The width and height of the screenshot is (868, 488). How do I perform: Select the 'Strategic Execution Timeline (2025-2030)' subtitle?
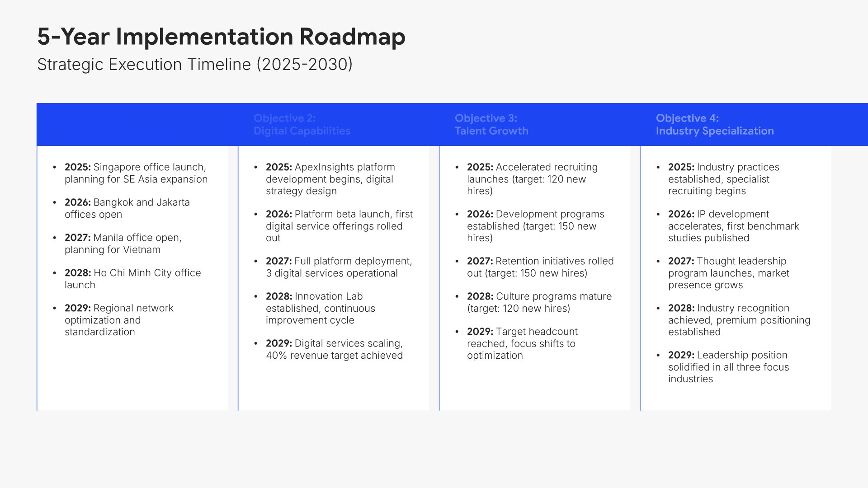[194, 65]
